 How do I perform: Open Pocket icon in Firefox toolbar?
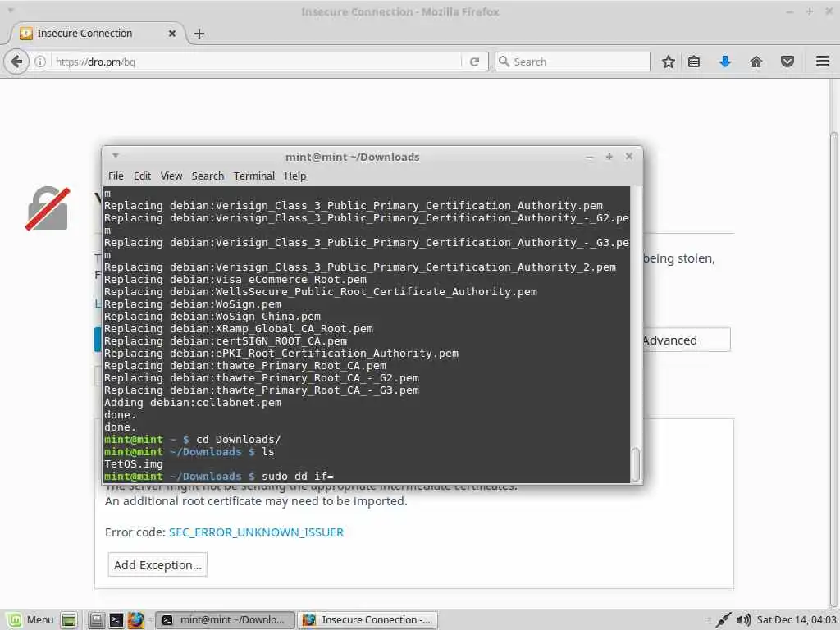787,62
